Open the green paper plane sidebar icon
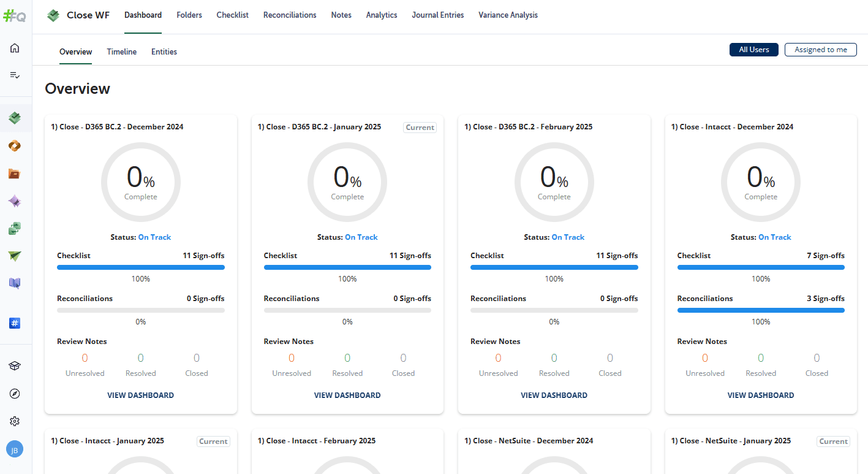Viewport: 868px width, 474px height. [15, 256]
